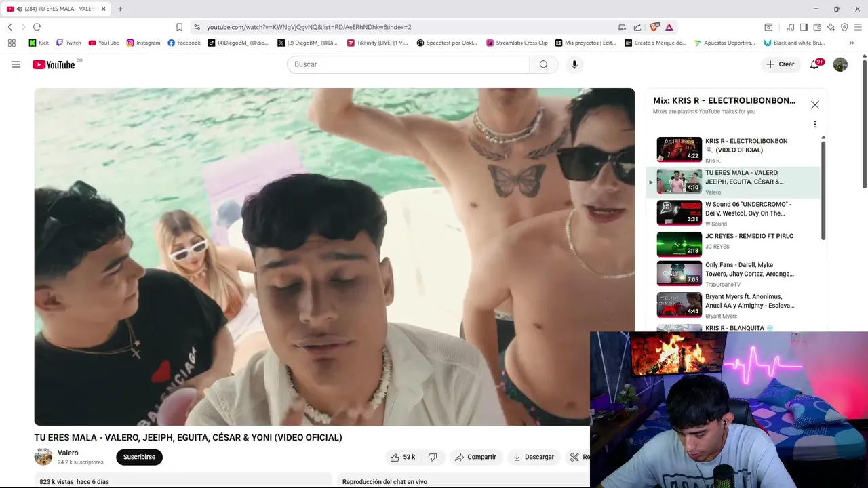Close the Mix playlist panel
The image size is (868, 488).
pyautogui.click(x=815, y=105)
